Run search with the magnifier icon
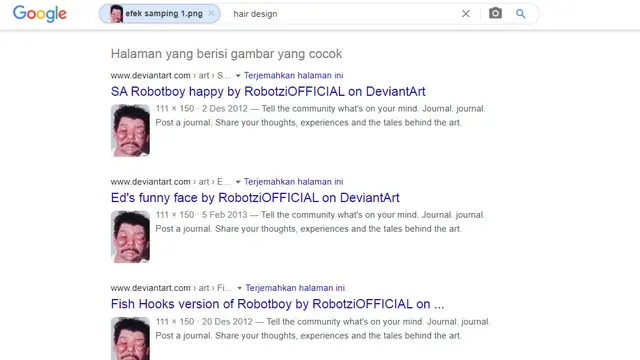This screenshot has width=640, height=360. pyautogui.click(x=520, y=14)
